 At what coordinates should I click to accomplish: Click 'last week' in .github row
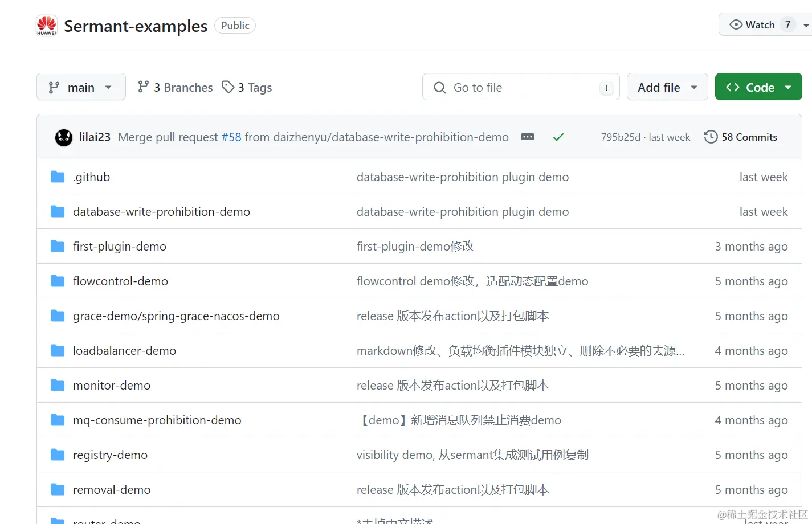764,177
